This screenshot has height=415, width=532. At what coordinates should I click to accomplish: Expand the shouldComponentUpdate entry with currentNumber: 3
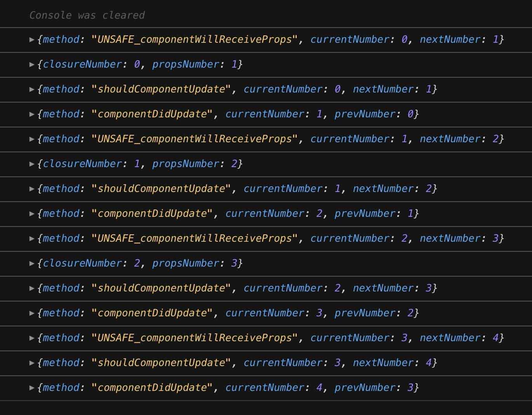pos(32,363)
